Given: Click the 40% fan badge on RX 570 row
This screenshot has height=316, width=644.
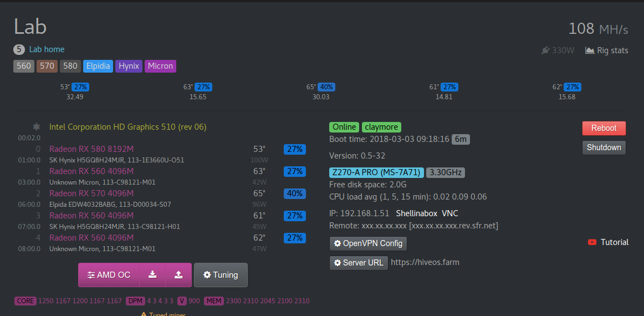Looking at the screenshot, I should click(x=294, y=193).
